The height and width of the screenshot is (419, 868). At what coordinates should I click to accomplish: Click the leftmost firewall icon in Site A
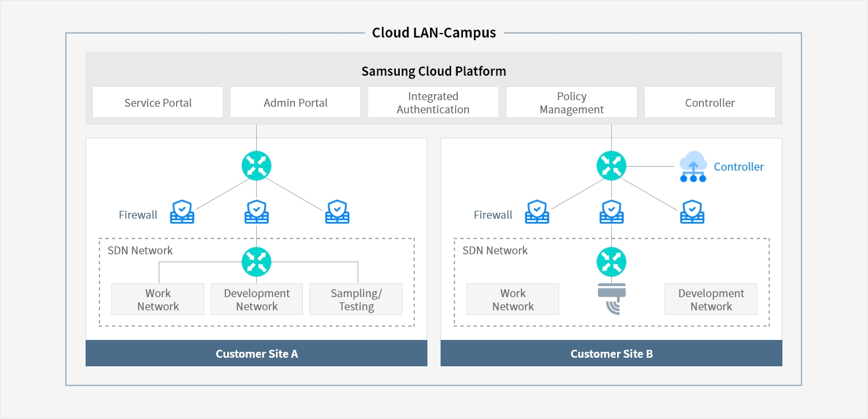(x=182, y=212)
